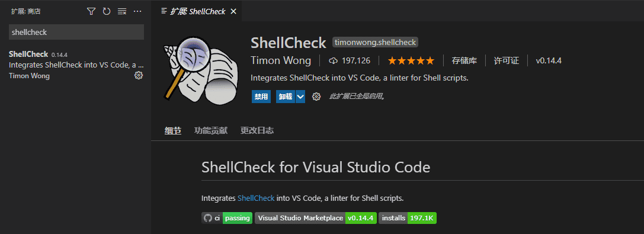Expand the uninstall dropdown arrow
The height and width of the screenshot is (234, 644).
pos(300,97)
